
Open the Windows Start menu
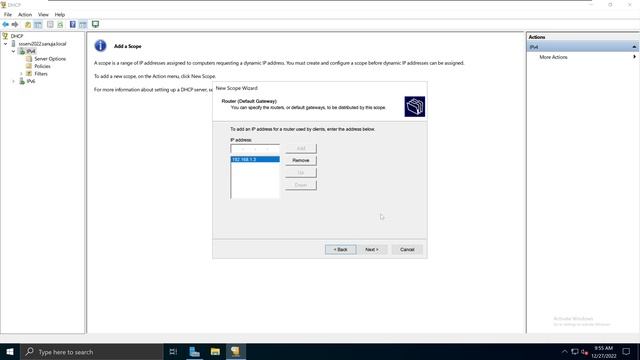point(10,351)
